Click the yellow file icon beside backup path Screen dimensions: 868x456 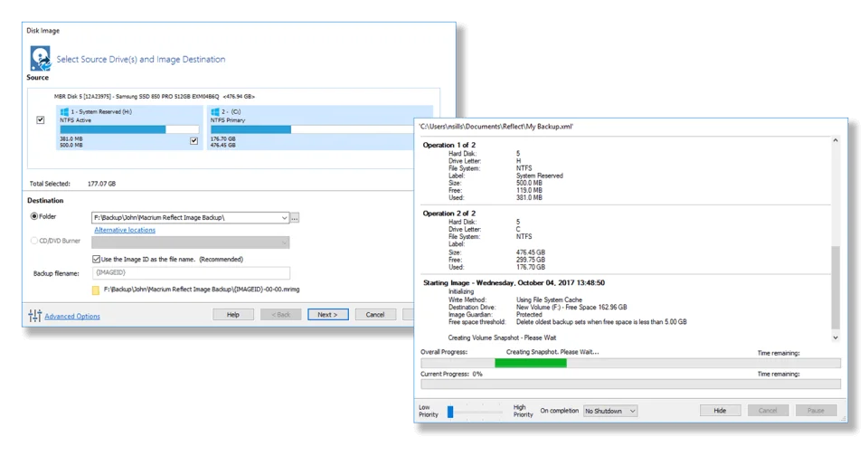pyautogui.click(x=95, y=290)
